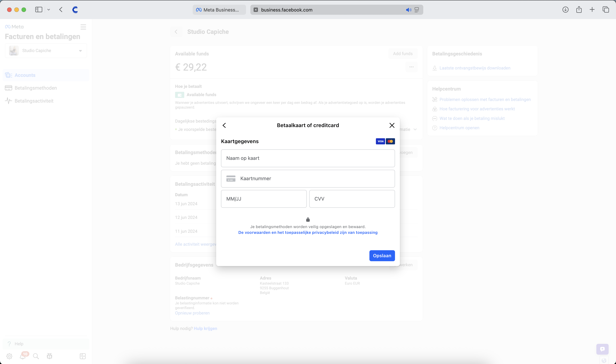
Task: Toggle the hamburger menu in Meta sidebar
Action: [x=83, y=27]
